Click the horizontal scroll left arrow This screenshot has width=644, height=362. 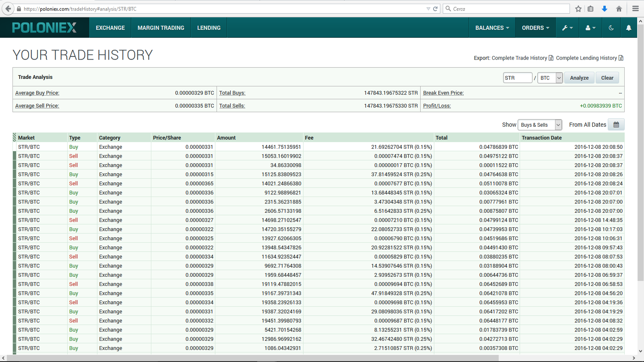click(x=3, y=358)
